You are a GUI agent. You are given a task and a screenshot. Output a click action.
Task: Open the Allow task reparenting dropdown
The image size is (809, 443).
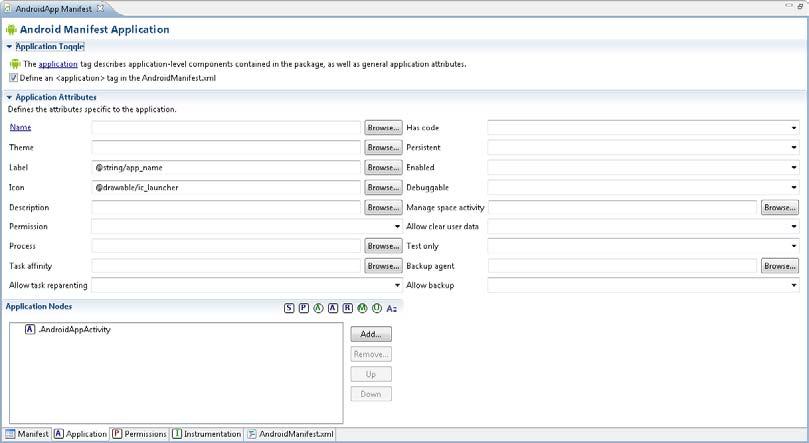397,285
